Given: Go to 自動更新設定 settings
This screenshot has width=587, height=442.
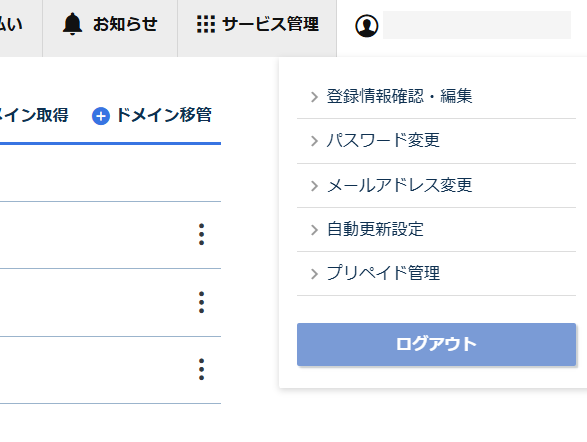Looking at the screenshot, I should 436,230.
